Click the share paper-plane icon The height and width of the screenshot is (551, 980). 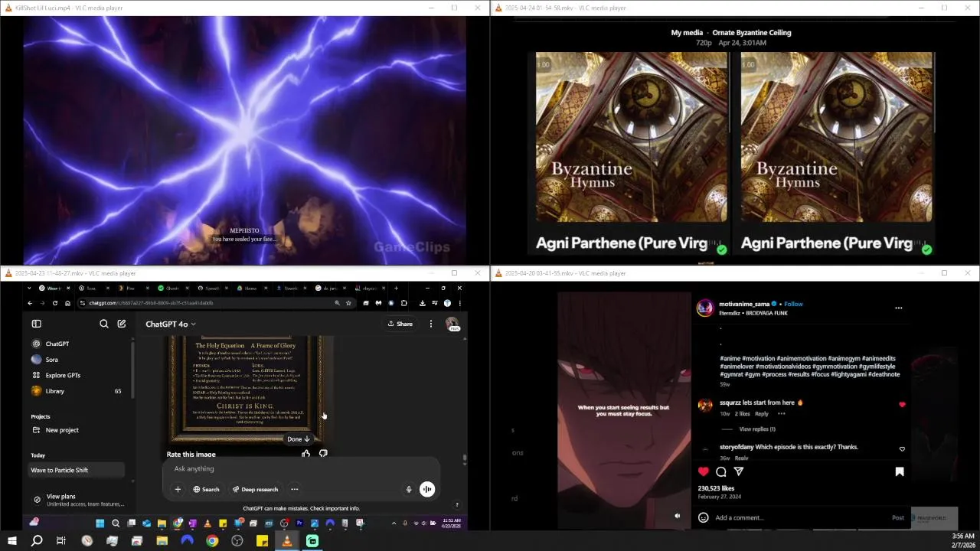[739, 471]
